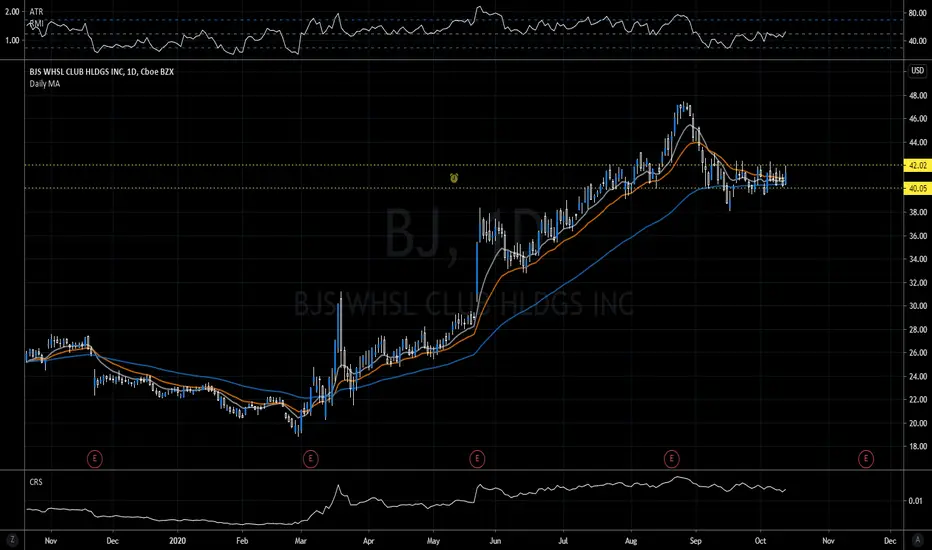This screenshot has width=932, height=550.
Task: Click the Jul label on the time axis
Action: [x=563, y=540]
